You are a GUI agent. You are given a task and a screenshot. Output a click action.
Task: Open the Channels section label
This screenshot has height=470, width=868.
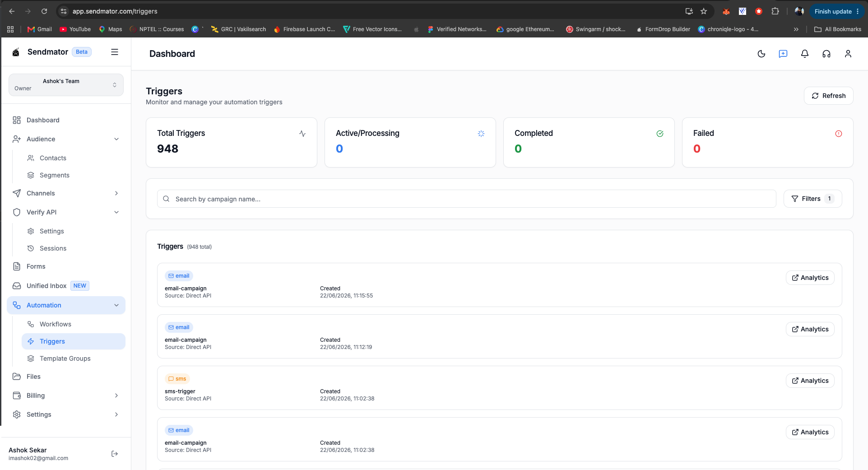(41, 193)
